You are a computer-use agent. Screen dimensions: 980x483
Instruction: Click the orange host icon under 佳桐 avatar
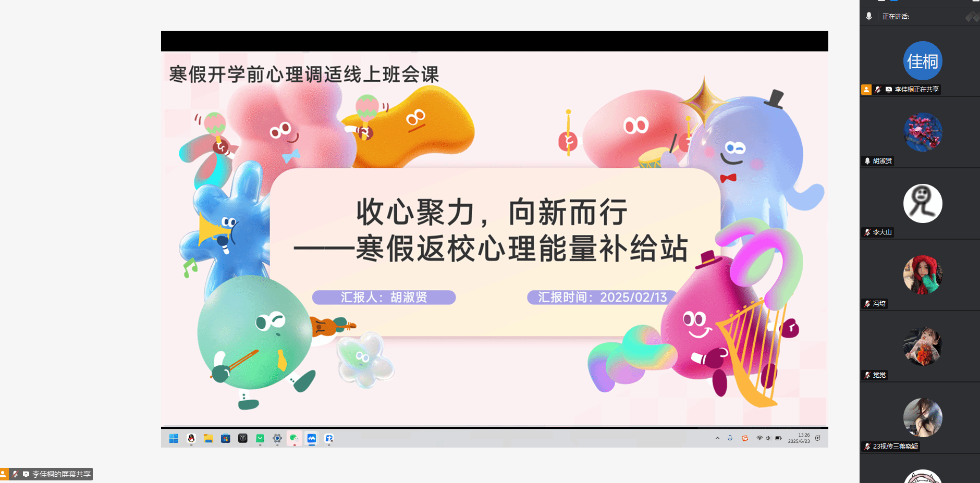pos(866,90)
